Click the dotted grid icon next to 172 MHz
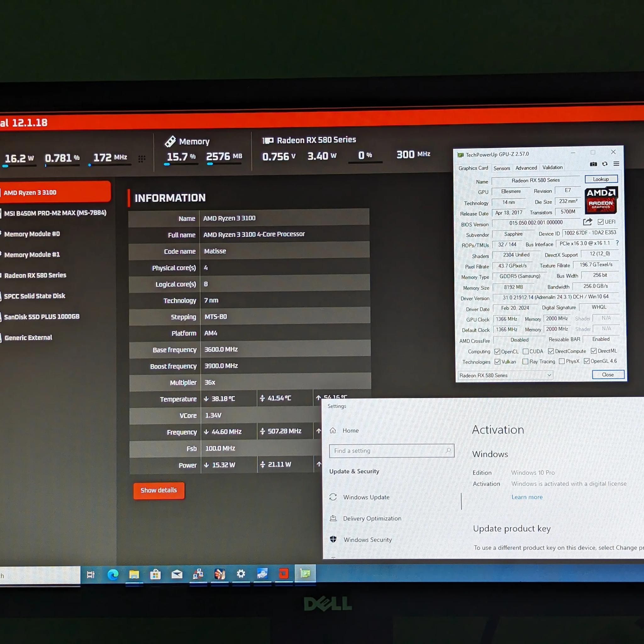 pos(142,159)
